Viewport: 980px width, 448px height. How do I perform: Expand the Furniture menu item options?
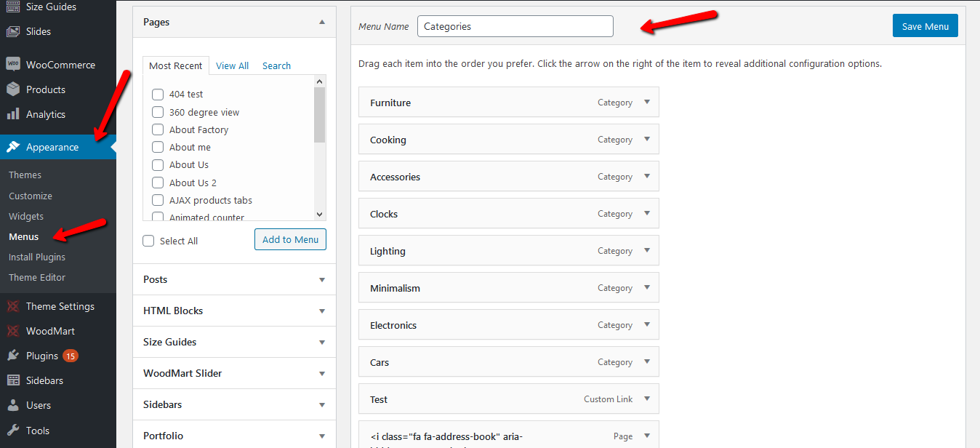tap(647, 103)
